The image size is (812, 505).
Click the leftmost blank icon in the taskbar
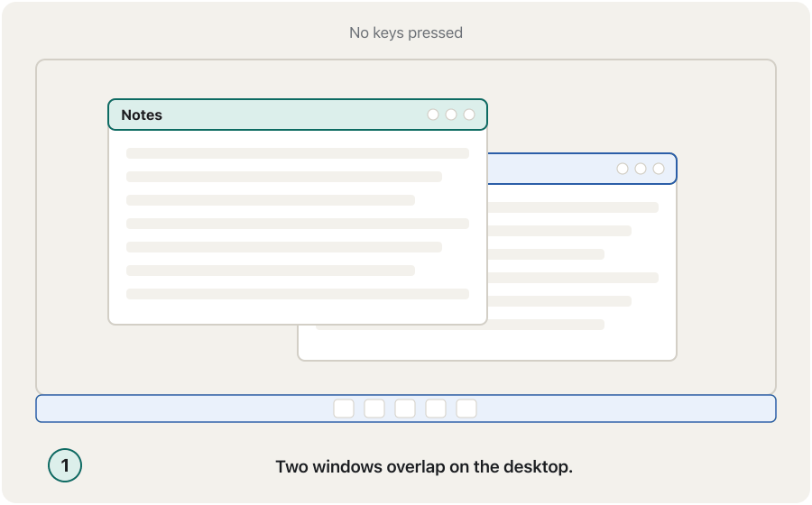[344, 409]
